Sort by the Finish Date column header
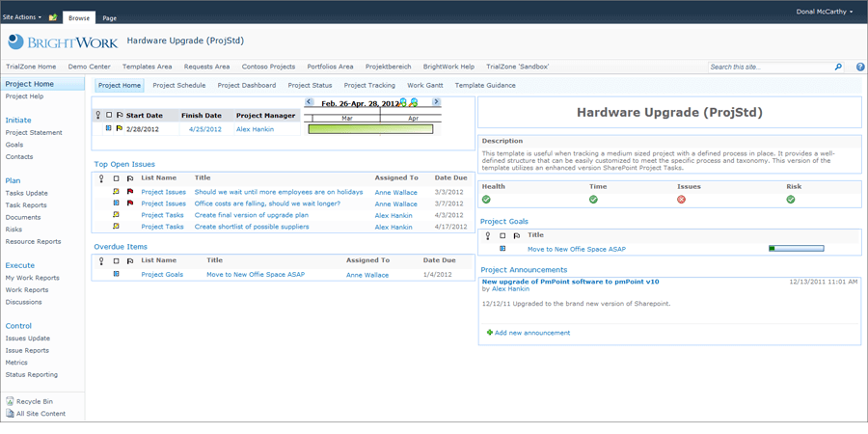Viewport: 868px width, 434px height. click(202, 116)
